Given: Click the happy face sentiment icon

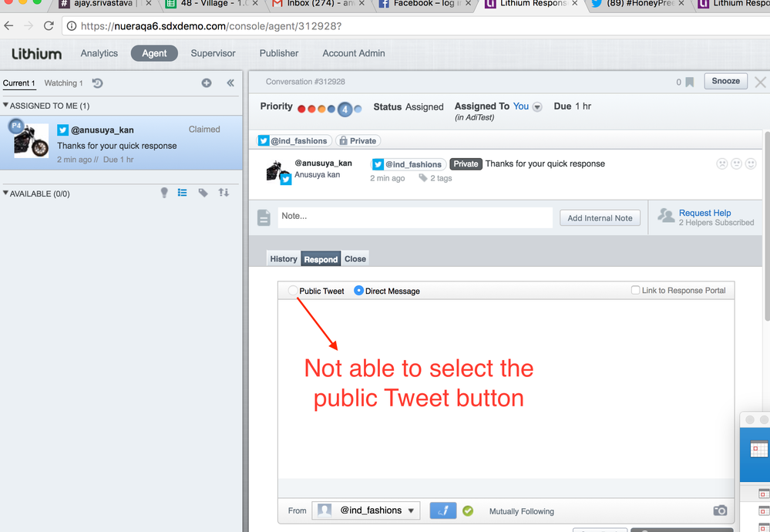Looking at the screenshot, I should 751,163.
